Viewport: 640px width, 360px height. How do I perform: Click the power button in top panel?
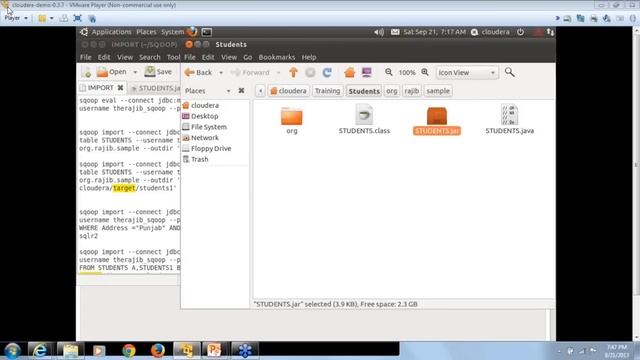pyautogui.click(x=520, y=32)
